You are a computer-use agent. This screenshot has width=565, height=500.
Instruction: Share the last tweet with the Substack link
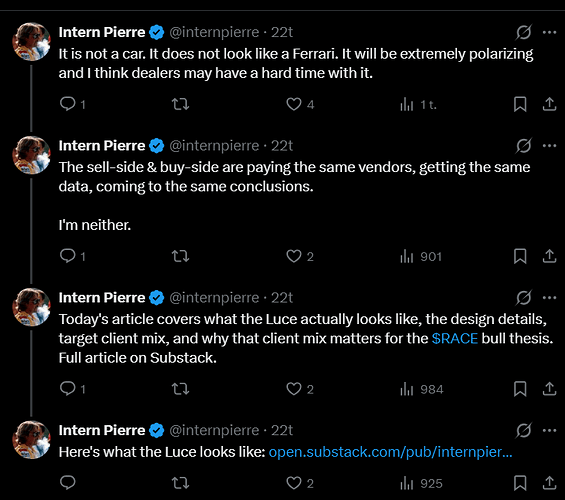tap(549, 483)
